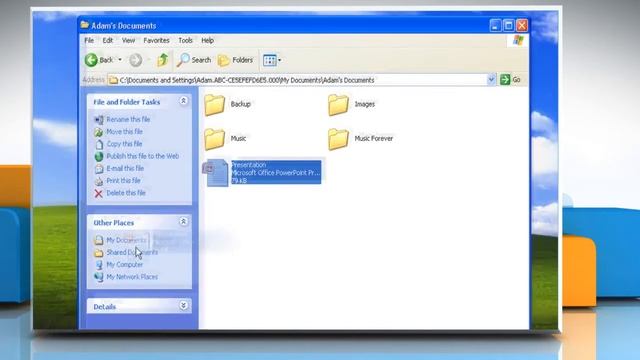Collapse the File and Folder Tasks panel
Screen dimensions: 640x360
point(184,101)
